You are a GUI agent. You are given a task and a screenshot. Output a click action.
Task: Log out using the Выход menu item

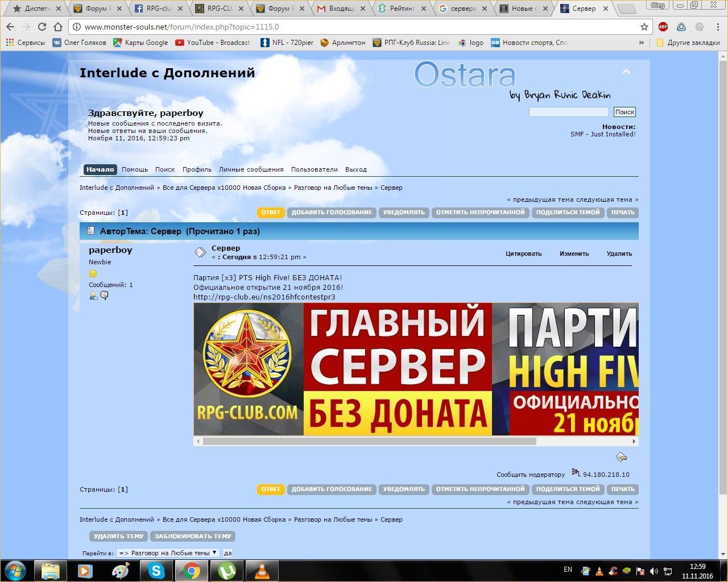click(356, 169)
